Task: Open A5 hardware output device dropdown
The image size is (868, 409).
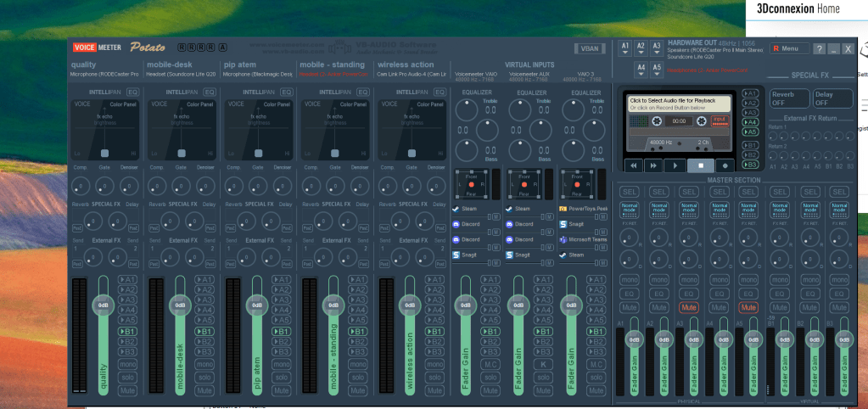Action: pyautogui.click(x=657, y=70)
